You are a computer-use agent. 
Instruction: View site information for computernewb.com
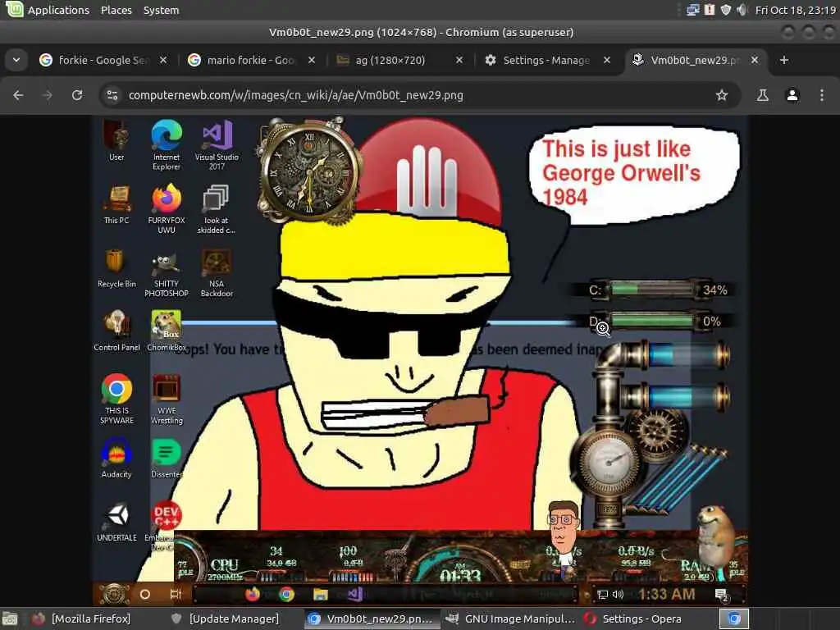tap(112, 95)
